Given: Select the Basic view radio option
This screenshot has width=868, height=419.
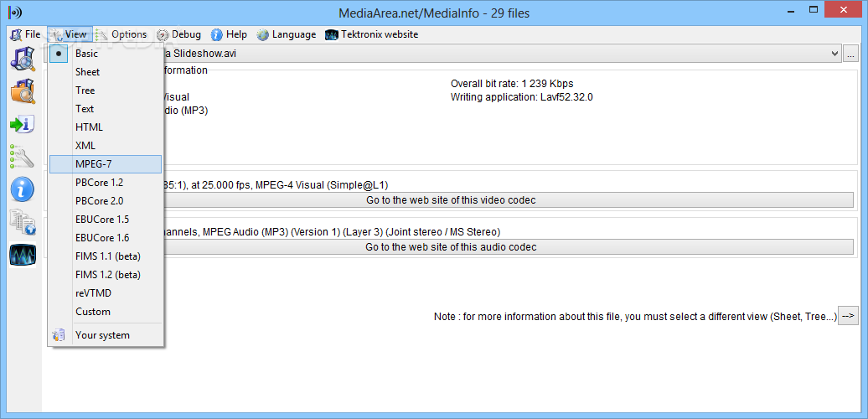Looking at the screenshot, I should coord(106,54).
